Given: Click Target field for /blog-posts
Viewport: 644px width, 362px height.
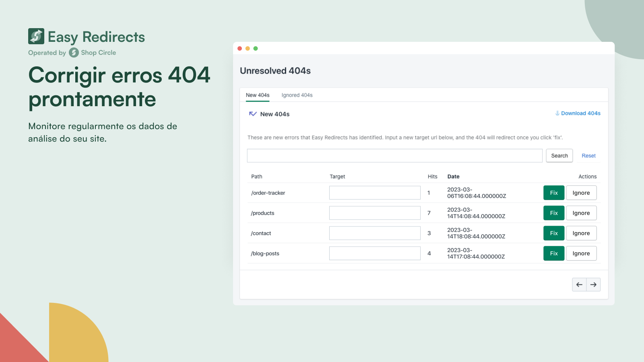Looking at the screenshot, I should click(375, 253).
